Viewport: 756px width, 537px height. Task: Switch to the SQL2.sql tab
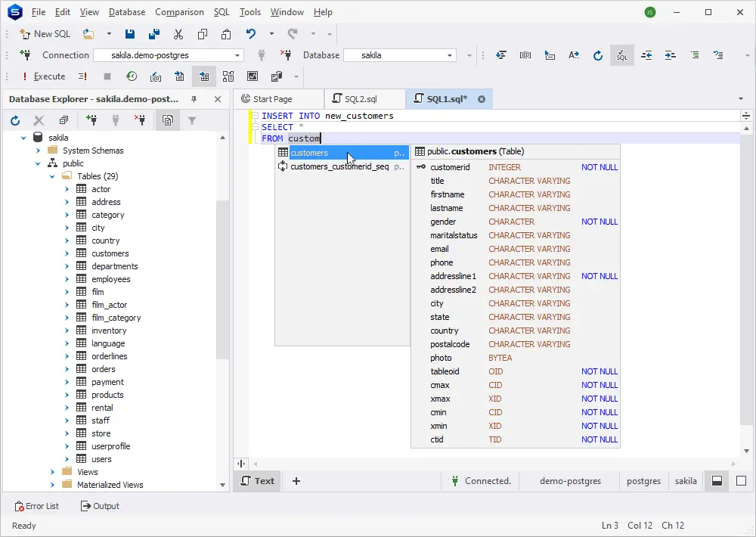point(361,99)
